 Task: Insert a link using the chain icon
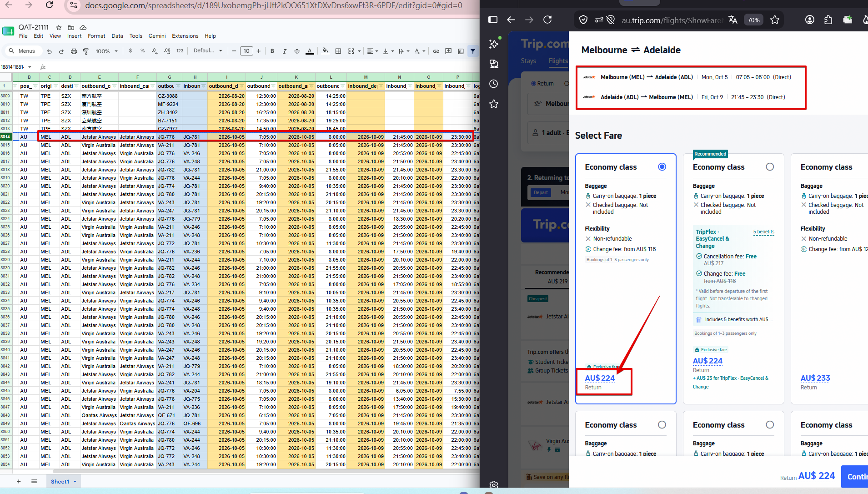point(436,51)
